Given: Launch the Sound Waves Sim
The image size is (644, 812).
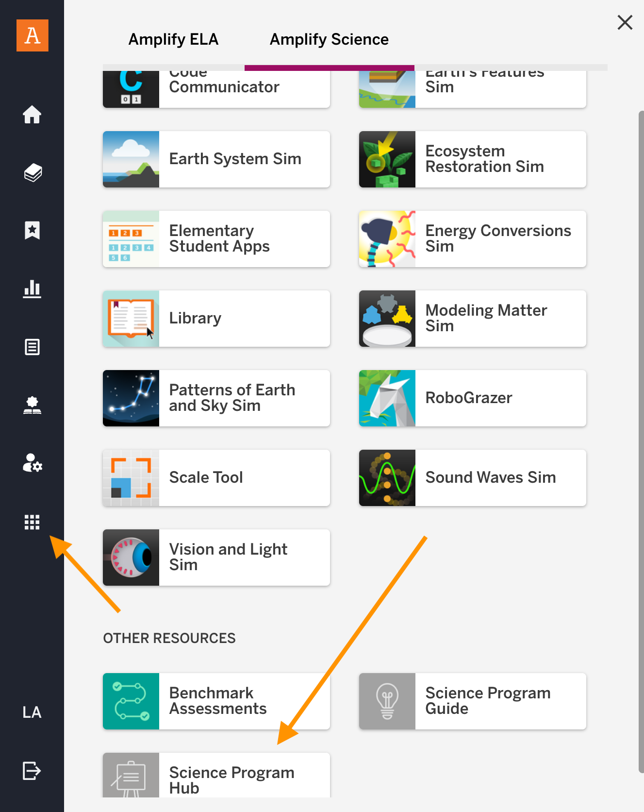Looking at the screenshot, I should click(x=473, y=478).
